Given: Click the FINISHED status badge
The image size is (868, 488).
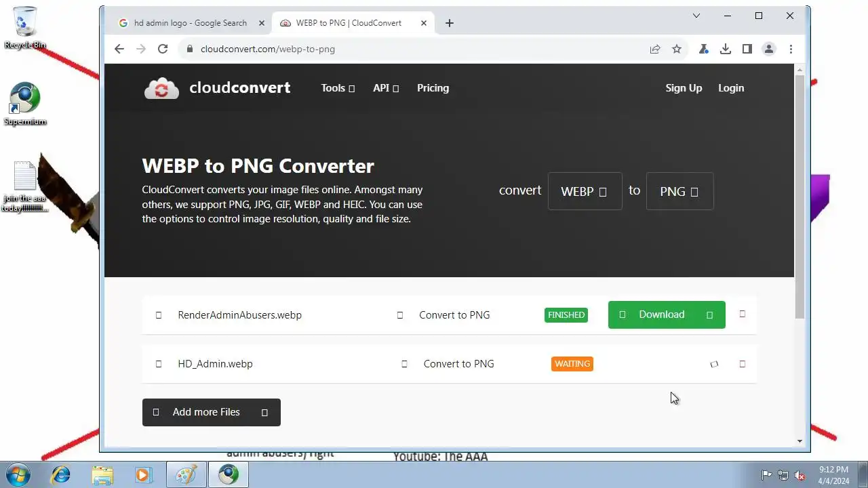Looking at the screenshot, I should [566, 315].
